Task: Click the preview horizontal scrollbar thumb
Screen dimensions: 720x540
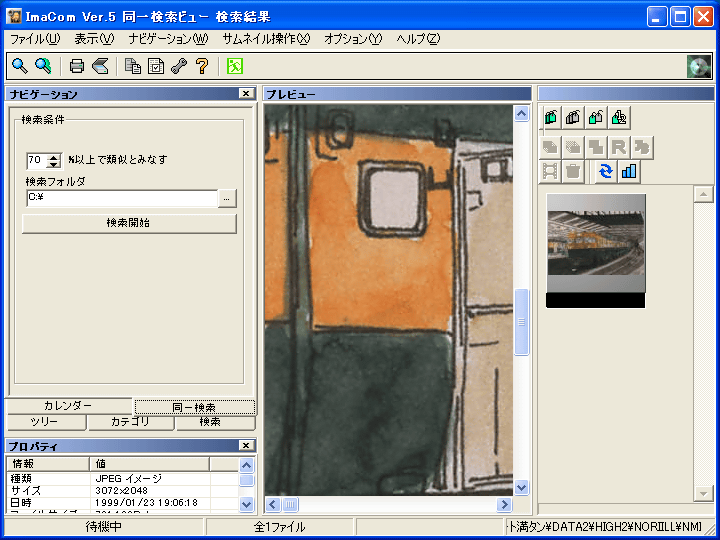Action: coord(290,505)
